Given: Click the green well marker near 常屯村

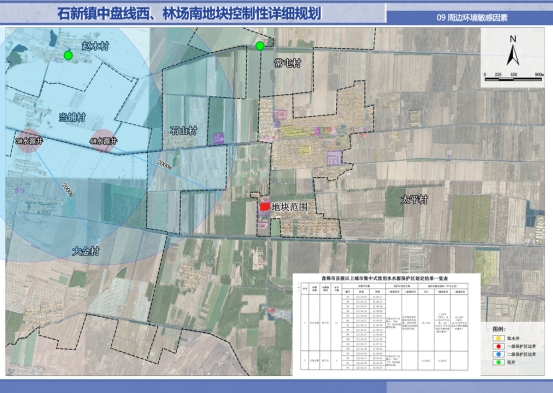Looking at the screenshot, I should point(260,46).
